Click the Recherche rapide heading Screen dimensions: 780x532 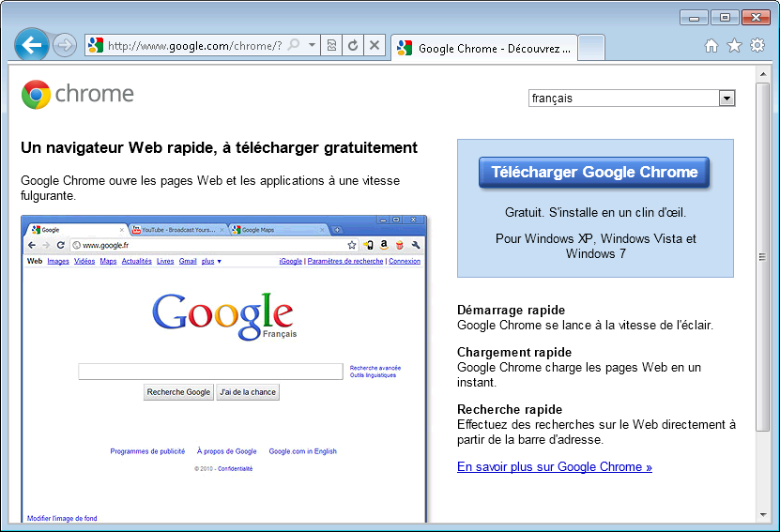click(x=510, y=410)
